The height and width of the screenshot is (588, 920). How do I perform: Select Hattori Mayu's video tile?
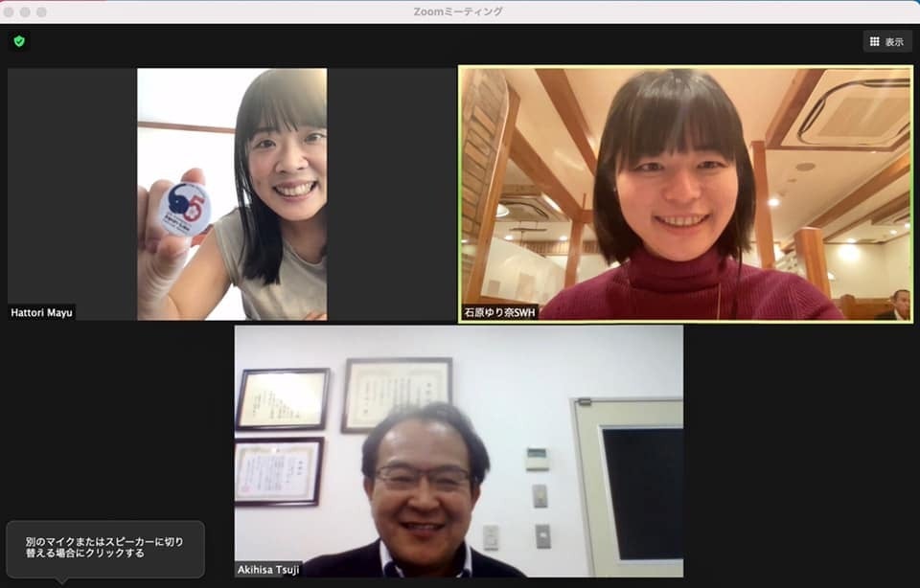[232, 192]
